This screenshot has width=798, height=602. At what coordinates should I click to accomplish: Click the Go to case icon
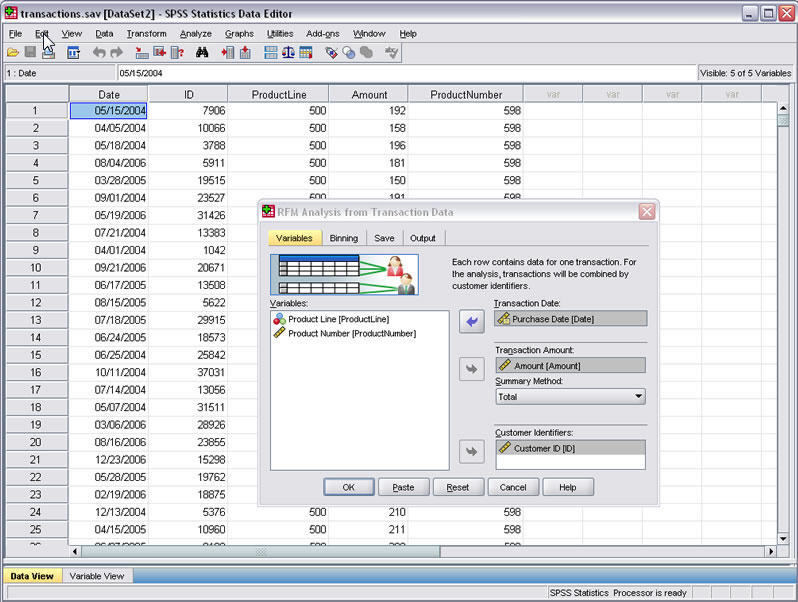pyautogui.click(x=141, y=52)
